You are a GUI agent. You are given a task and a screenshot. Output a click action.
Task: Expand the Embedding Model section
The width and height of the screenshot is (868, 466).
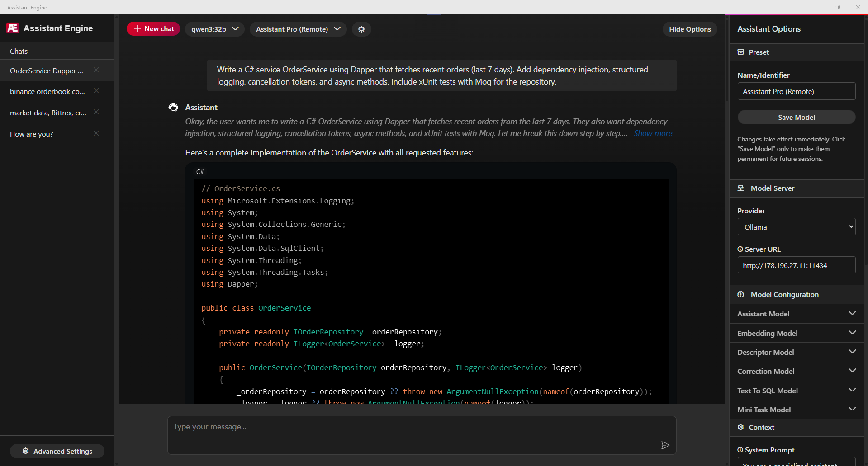(796, 333)
